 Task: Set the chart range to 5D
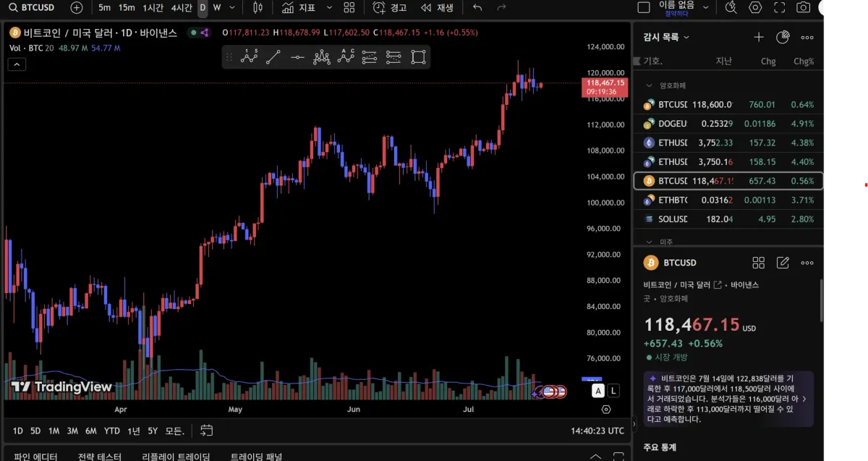point(35,431)
